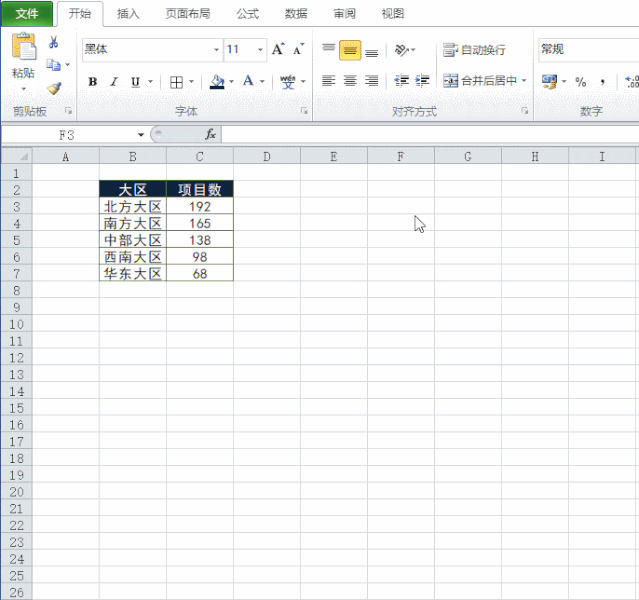The width and height of the screenshot is (639, 600).
Task: Select the Format Painter brush
Action: 54,88
